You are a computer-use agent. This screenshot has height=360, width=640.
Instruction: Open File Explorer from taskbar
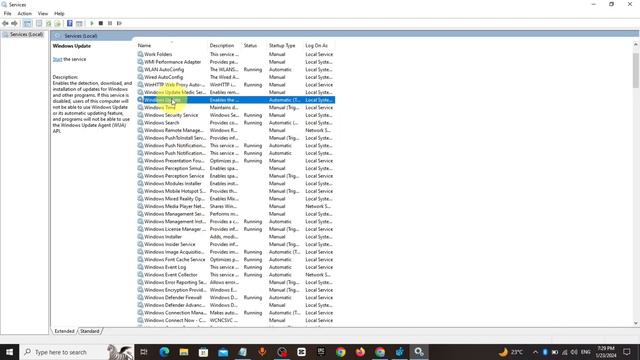coord(184,352)
